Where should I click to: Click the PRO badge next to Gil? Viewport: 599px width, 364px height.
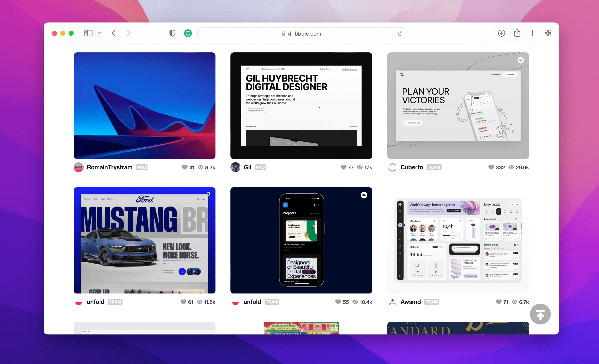260,167
